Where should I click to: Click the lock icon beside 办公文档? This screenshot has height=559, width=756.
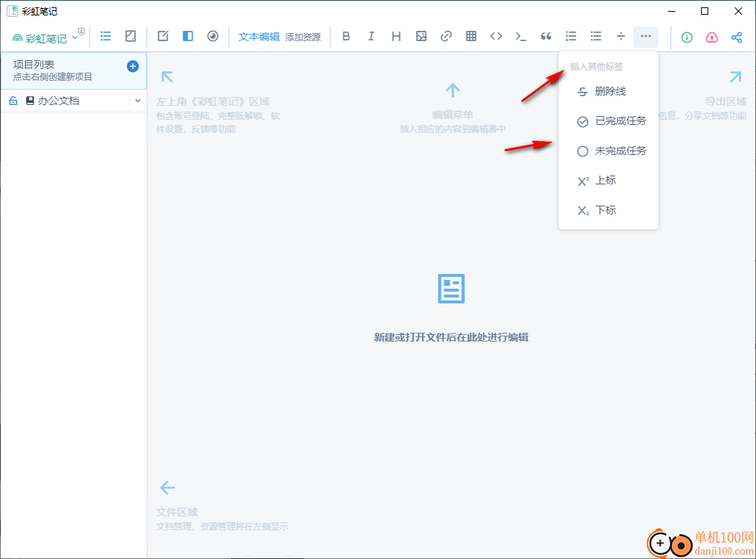(13, 101)
